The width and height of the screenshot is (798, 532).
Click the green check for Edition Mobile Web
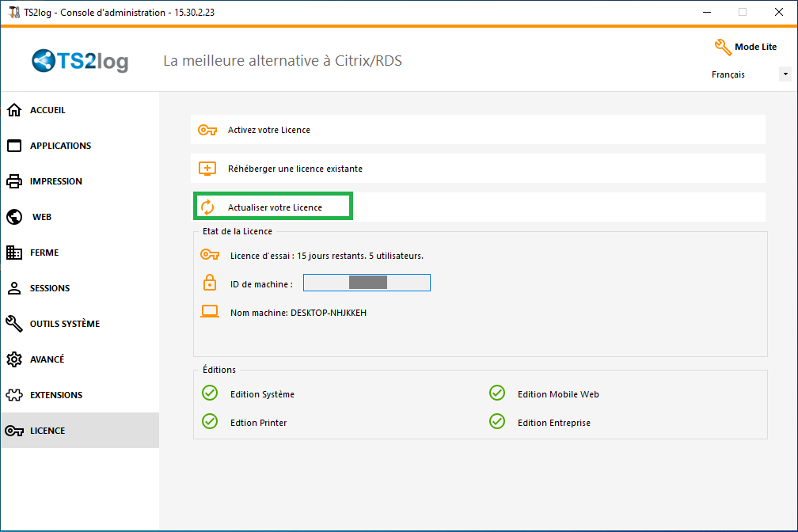click(x=497, y=393)
